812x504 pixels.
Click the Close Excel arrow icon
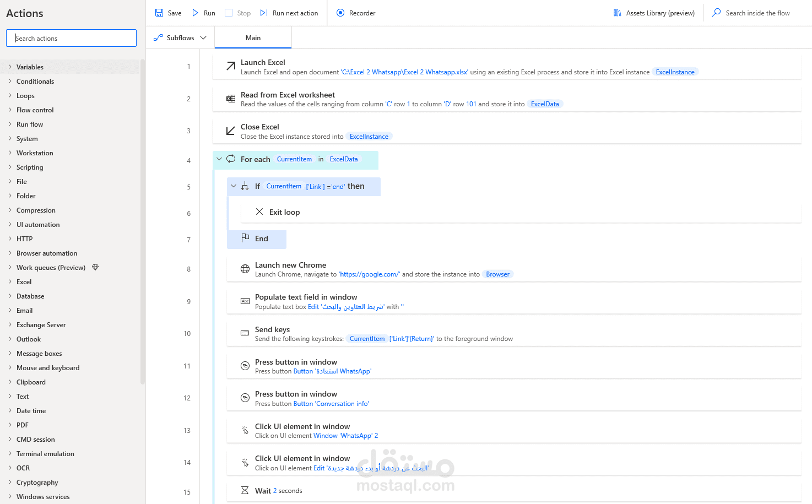231,131
